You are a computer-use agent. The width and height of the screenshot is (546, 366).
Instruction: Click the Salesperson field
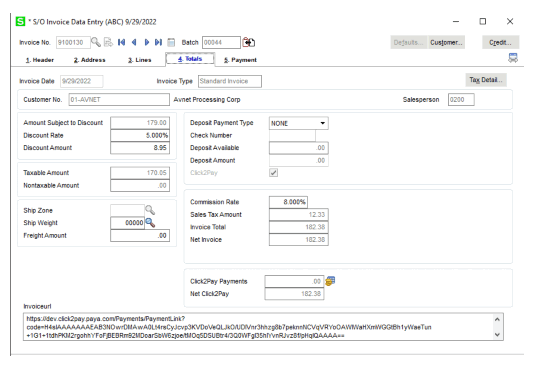point(461,100)
